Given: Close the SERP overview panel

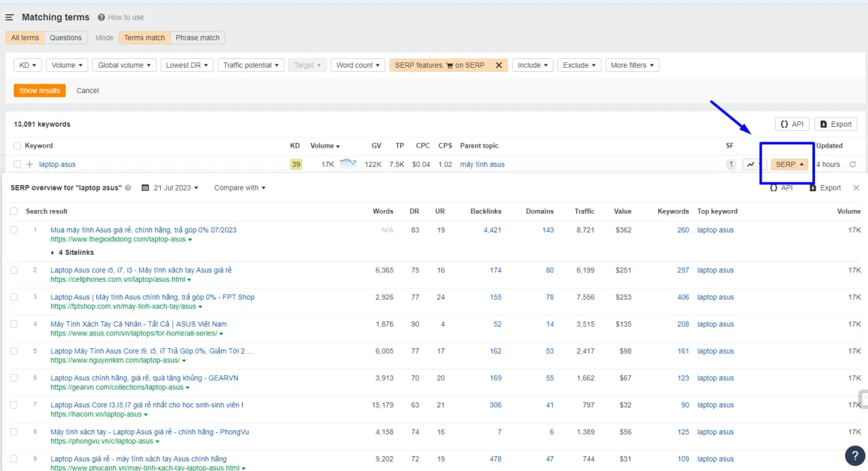Looking at the screenshot, I should coord(856,188).
